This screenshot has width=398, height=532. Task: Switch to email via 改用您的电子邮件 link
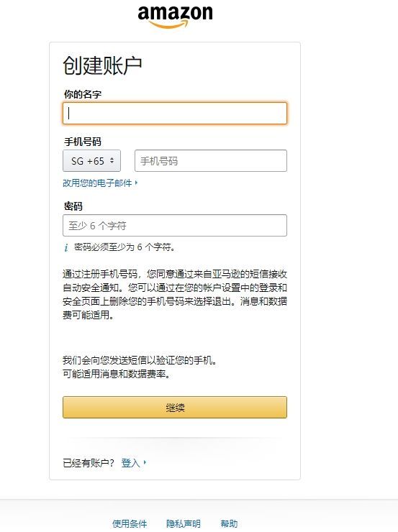[97, 183]
